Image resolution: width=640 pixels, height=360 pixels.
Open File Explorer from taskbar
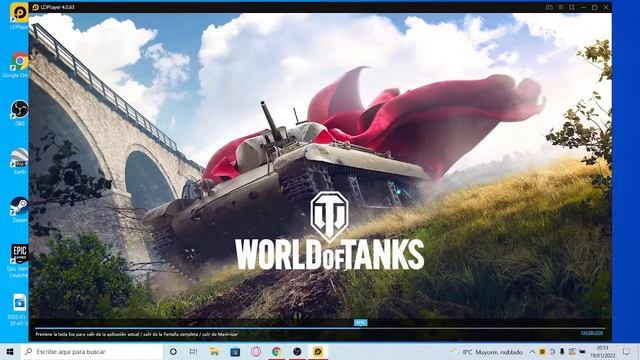214,351
